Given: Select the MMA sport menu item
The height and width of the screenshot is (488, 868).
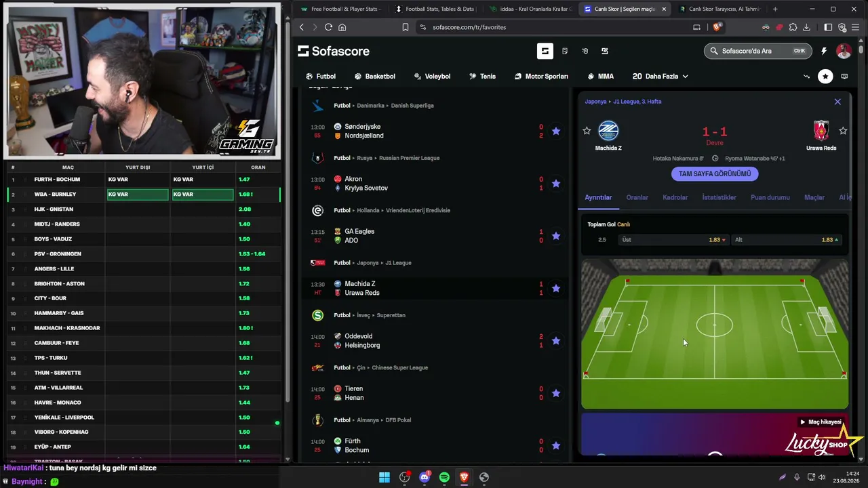Looking at the screenshot, I should coord(601,77).
